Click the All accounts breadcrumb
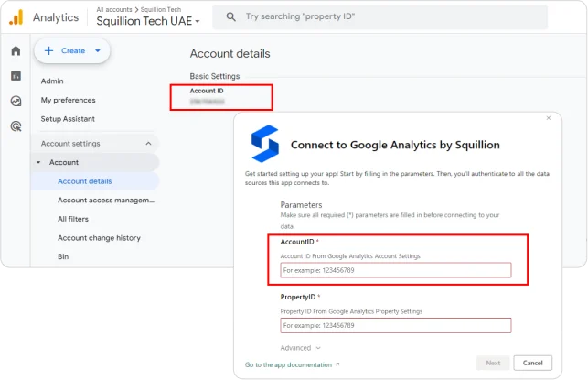 (x=114, y=9)
